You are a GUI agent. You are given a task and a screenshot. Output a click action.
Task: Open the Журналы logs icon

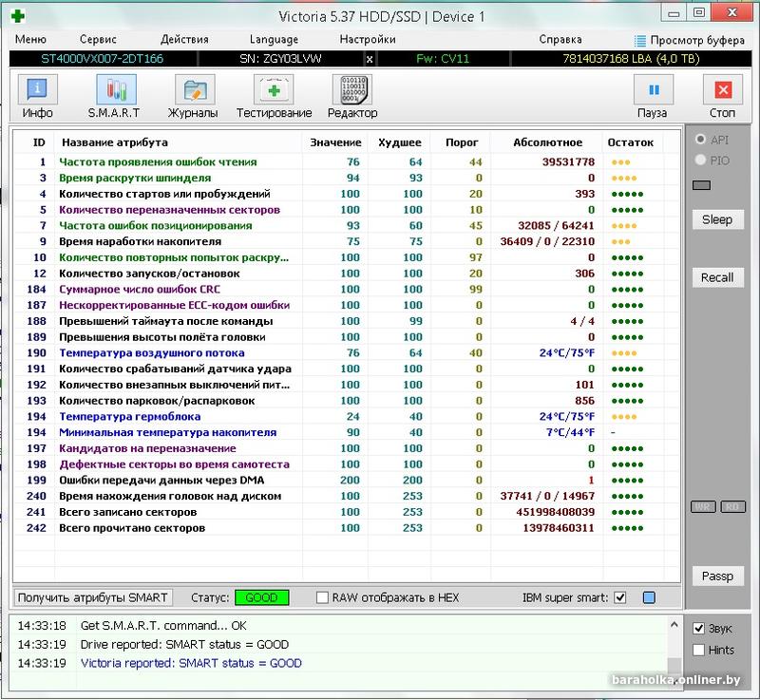point(195,89)
